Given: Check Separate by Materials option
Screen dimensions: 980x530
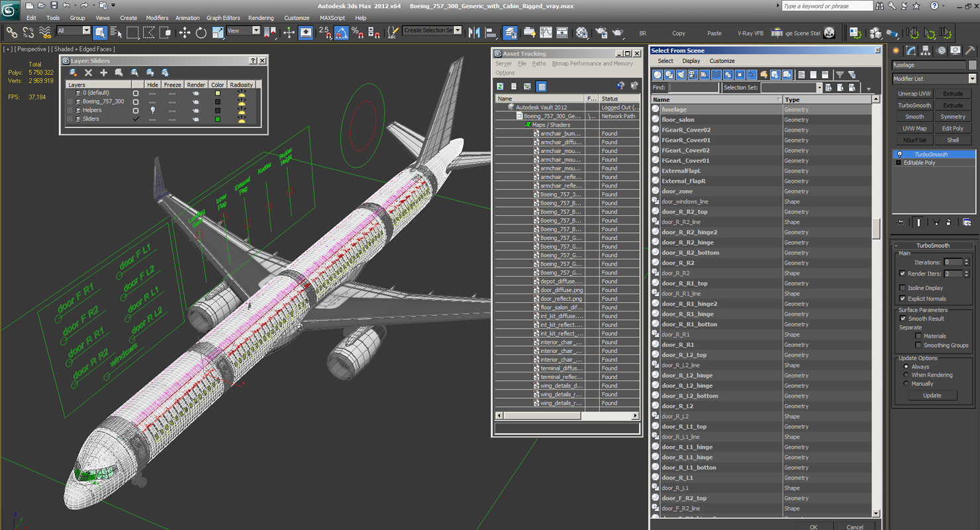Looking at the screenshot, I should pos(918,336).
